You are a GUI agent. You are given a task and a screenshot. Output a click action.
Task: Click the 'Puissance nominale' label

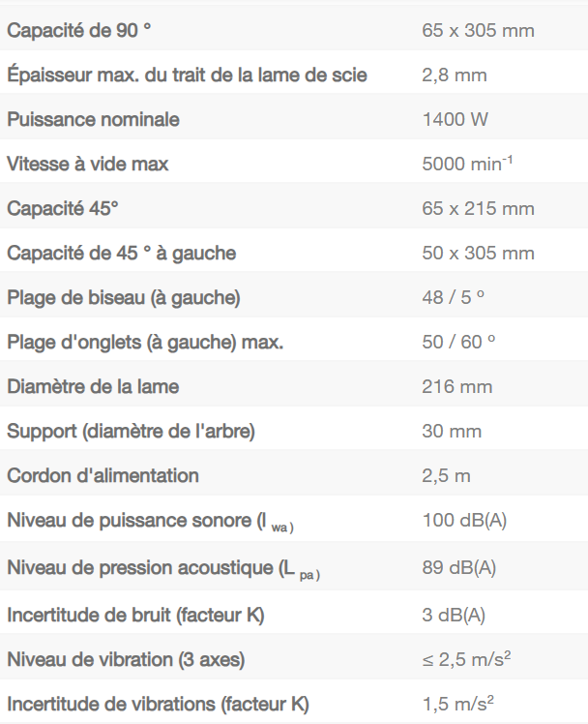(x=93, y=119)
